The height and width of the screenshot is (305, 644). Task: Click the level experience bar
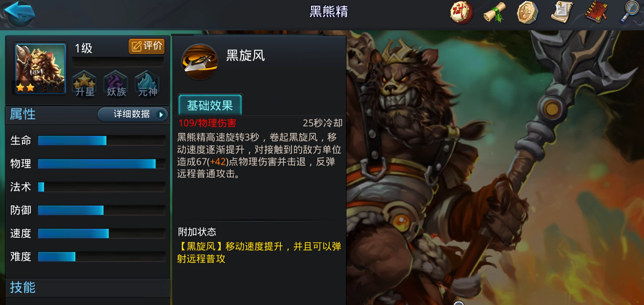[118, 62]
